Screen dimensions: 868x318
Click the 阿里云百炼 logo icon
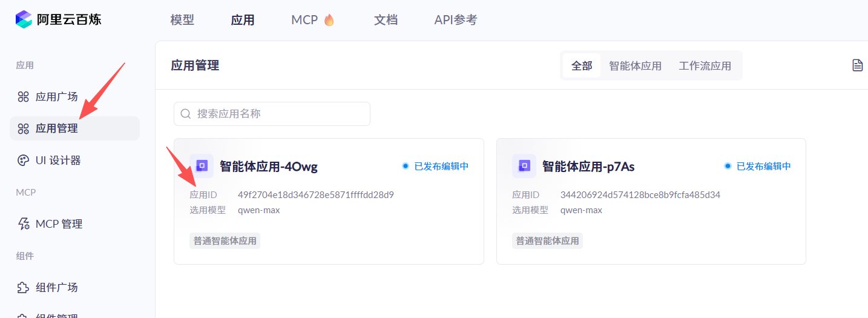tap(24, 19)
